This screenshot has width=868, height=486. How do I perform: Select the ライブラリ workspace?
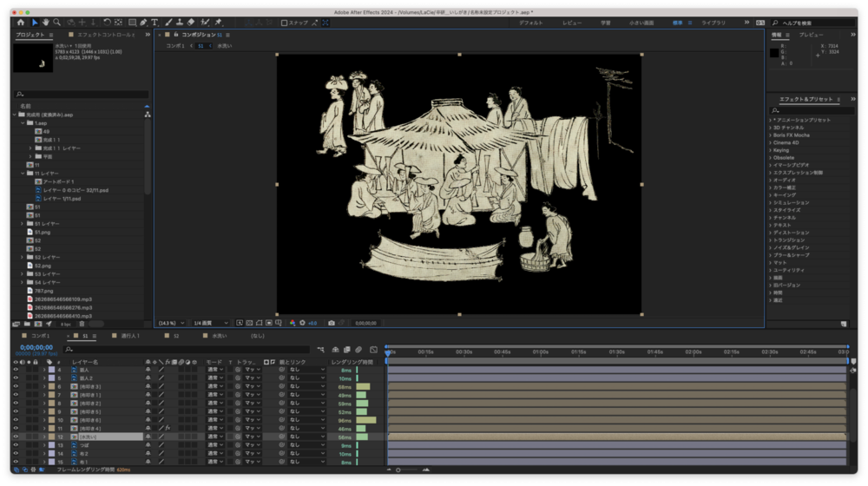pos(713,23)
